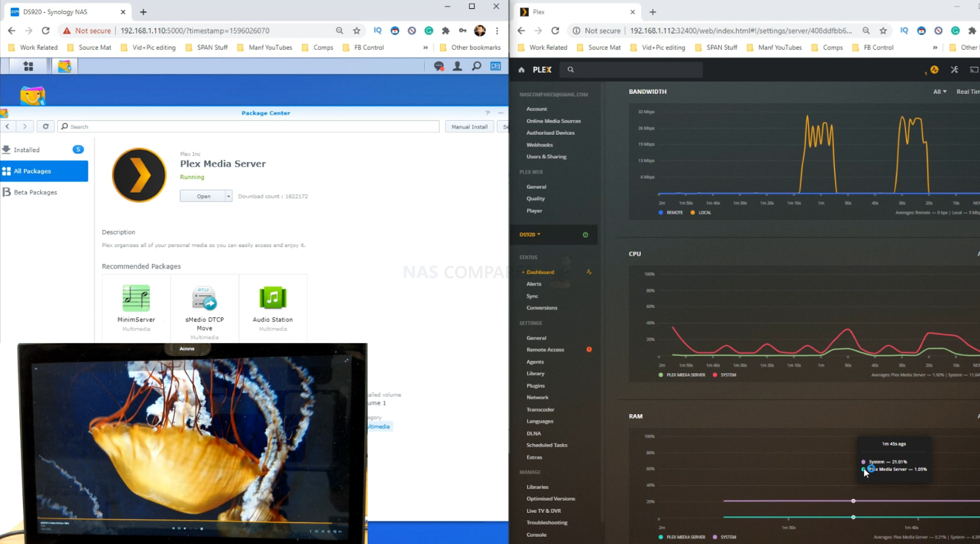Select All Packages in sidebar

pyautogui.click(x=44, y=171)
